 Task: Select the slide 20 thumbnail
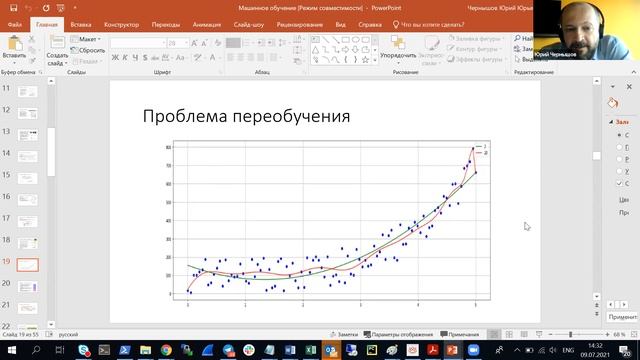pyautogui.click(x=28, y=287)
